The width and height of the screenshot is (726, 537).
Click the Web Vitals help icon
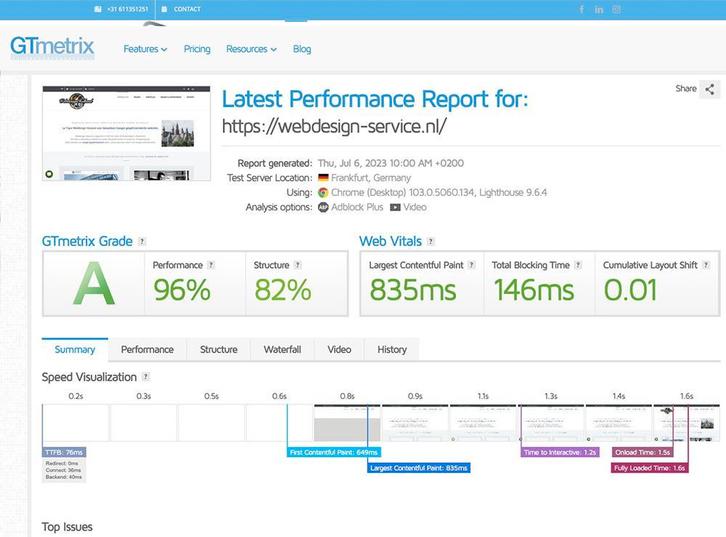pos(431,241)
